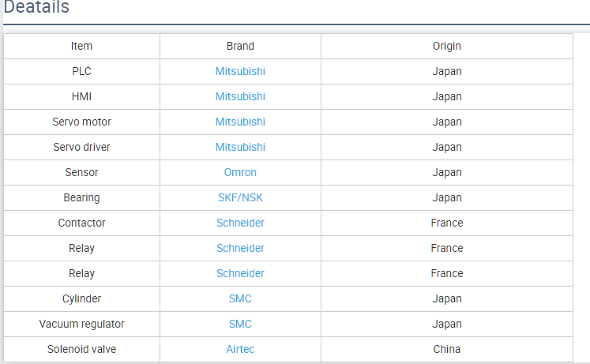Image resolution: width=590 pixels, height=364 pixels.
Task: Click the SMC link for Cylinder
Action: pyautogui.click(x=240, y=298)
